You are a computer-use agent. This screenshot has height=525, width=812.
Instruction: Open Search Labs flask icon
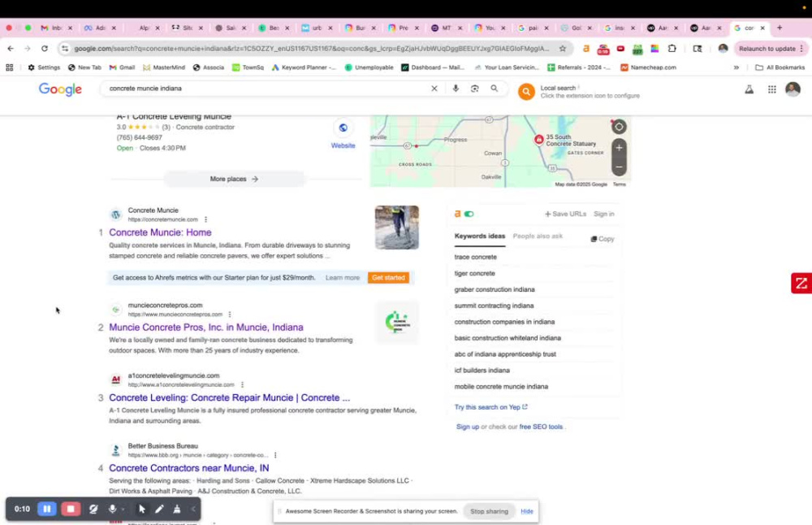click(749, 89)
